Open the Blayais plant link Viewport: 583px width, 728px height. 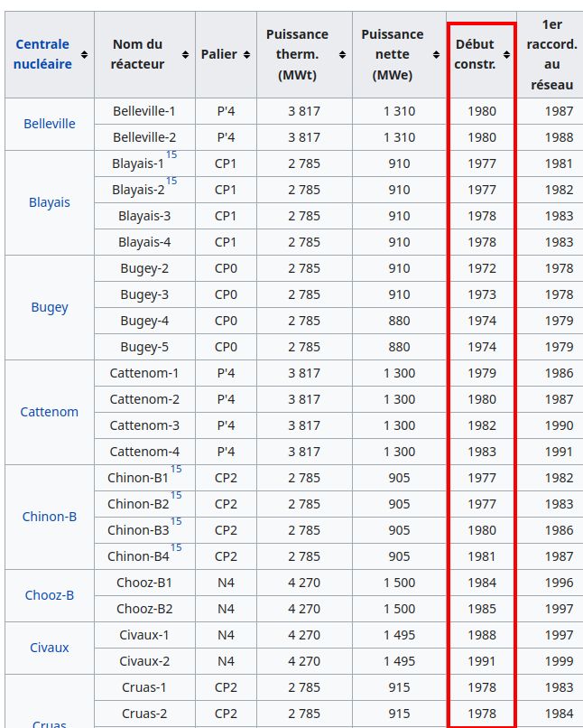(49, 202)
